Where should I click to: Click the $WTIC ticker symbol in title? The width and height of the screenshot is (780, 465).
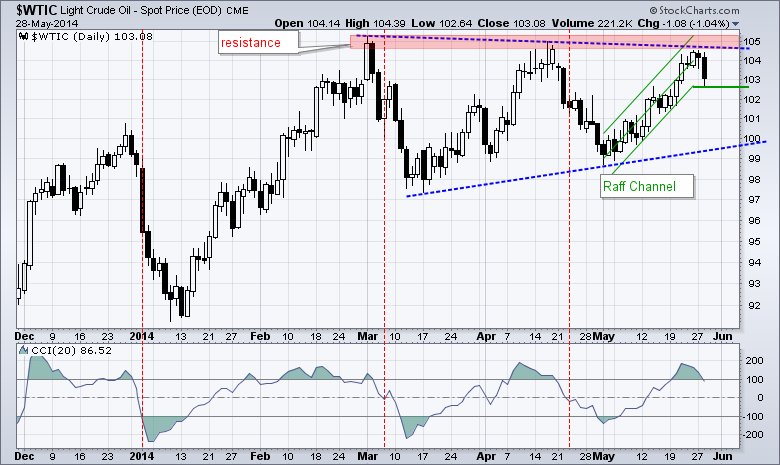37,10
